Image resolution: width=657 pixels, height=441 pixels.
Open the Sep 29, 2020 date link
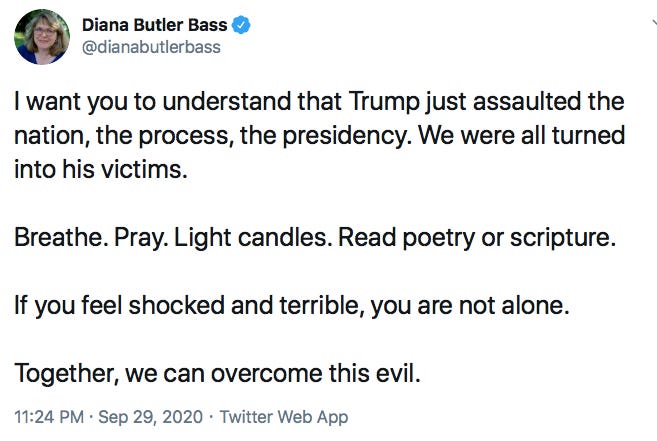click(150, 417)
